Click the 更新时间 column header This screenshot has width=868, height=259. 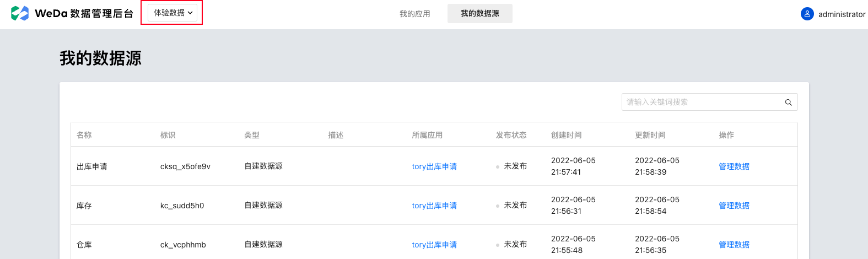(x=650, y=135)
